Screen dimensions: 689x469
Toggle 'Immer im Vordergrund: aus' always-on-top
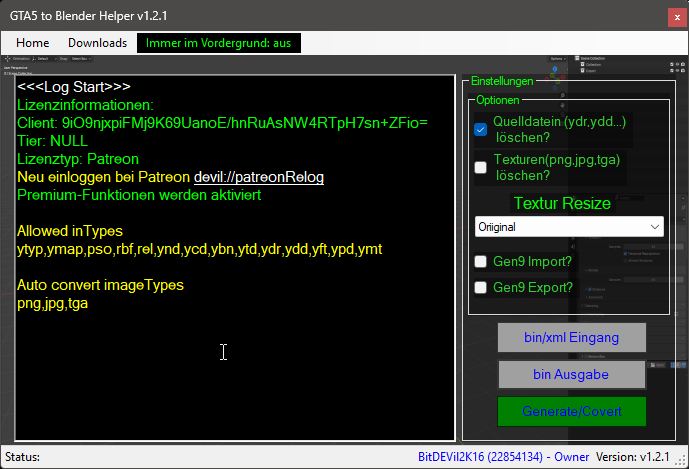click(x=218, y=43)
